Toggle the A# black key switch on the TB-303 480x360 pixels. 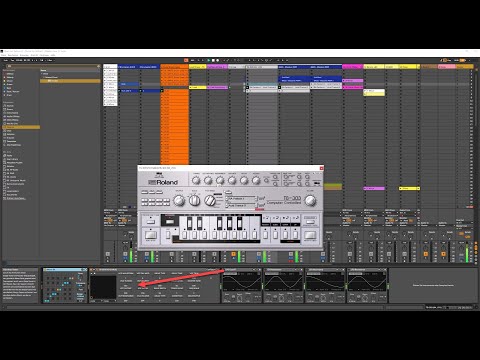(x=239, y=223)
